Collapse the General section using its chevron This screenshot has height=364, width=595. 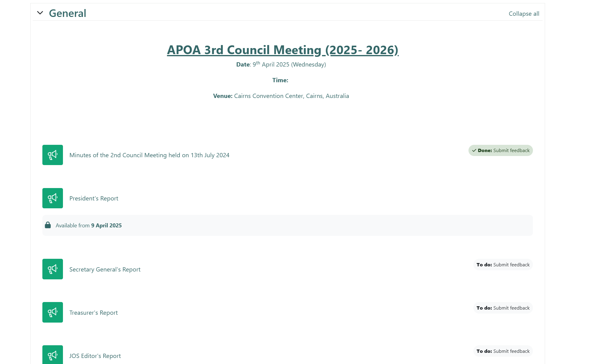pos(41,13)
